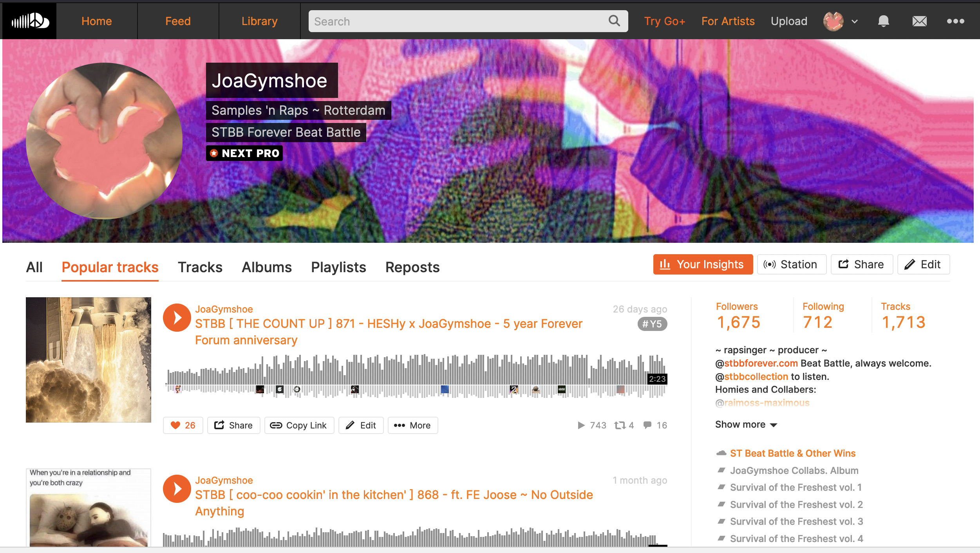The image size is (980, 553).
Task: Click the search magnifier icon
Action: tap(614, 21)
